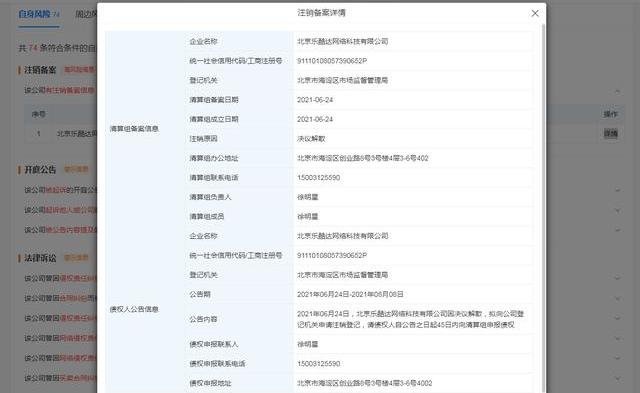The width and height of the screenshot is (640, 393).
Task: Click the dialog's vertical scrollbar
Action: click(x=543, y=208)
